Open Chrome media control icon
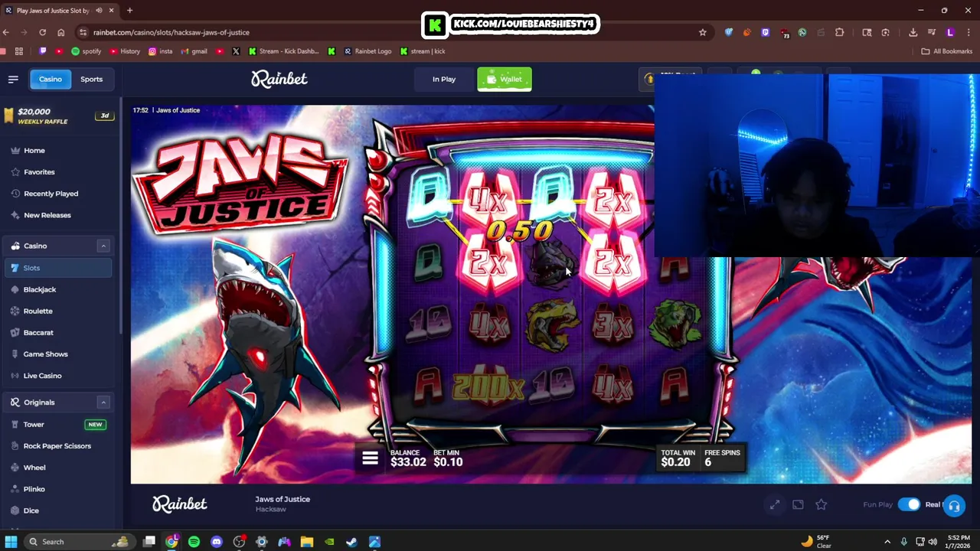 (932, 32)
